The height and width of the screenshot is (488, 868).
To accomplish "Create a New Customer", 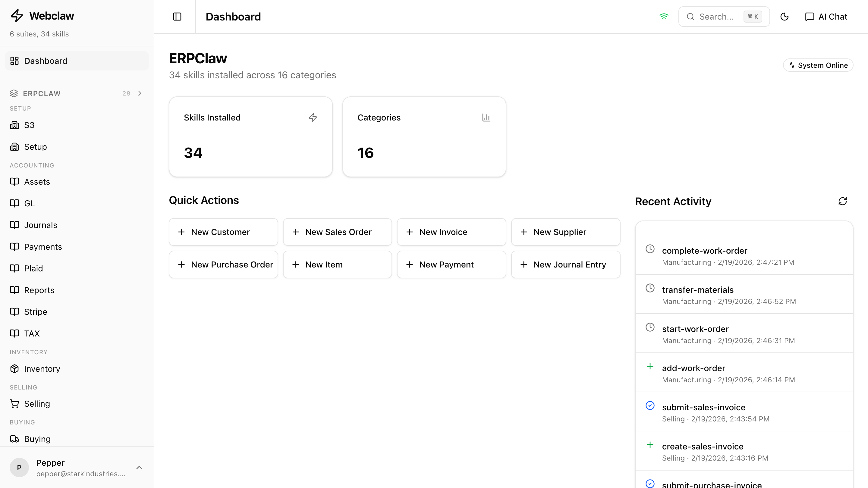I will [223, 232].
